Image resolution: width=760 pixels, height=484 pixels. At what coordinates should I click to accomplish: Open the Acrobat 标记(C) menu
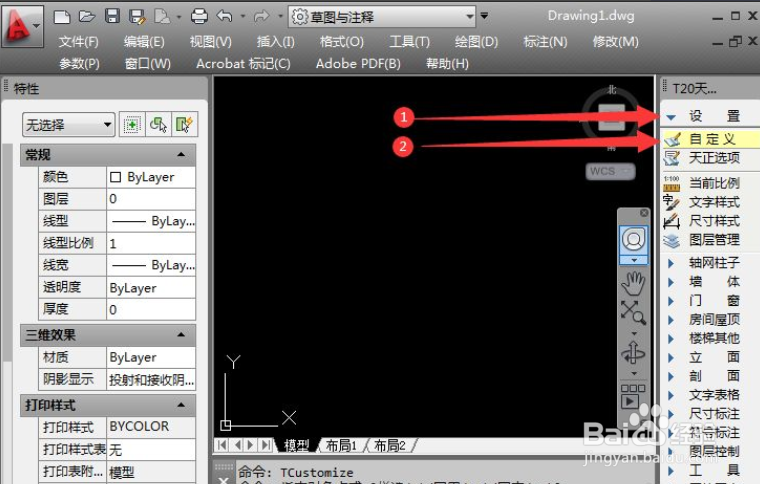pyautogui.click(x=243, y=63)
